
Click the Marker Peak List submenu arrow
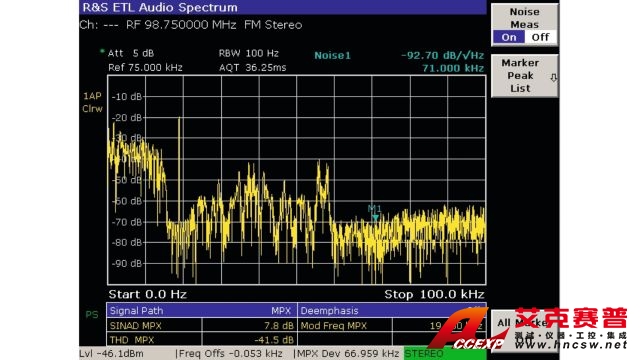tap(553, 77)
